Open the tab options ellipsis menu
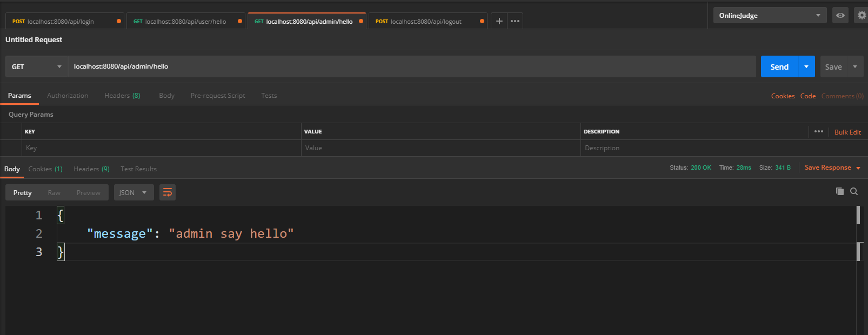868x335 pixels. click(x=515, y=21)
